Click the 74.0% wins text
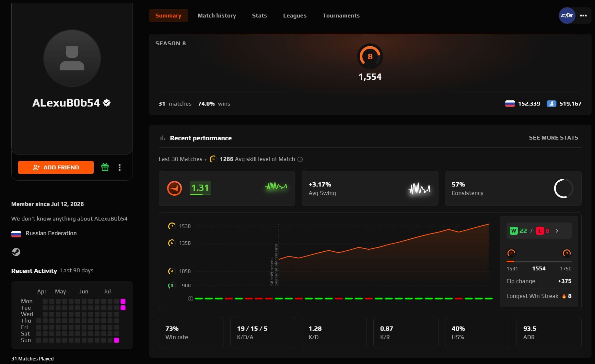The height and width of the screenshot is (364, 595). (214, 104)
